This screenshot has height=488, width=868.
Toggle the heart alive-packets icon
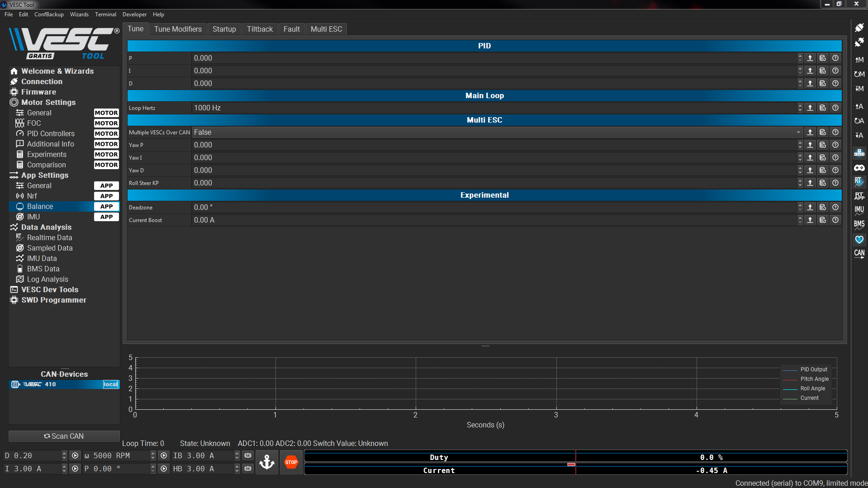[x=859, y=239]
